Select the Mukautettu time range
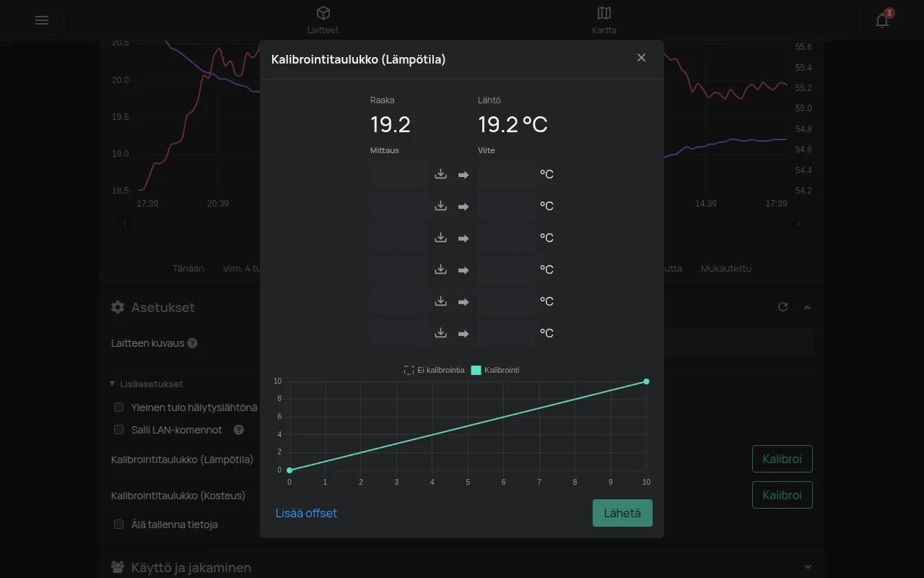This screenshot has width=924, height=578. pos(726,268)
